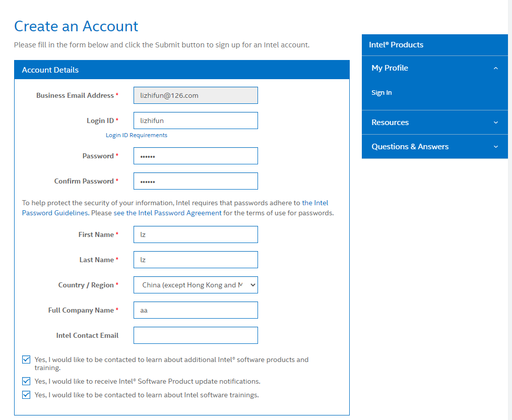Click the First Name label
Viewport: 512px width, 420px height.
pyautogui.click(x=96, y=234)
